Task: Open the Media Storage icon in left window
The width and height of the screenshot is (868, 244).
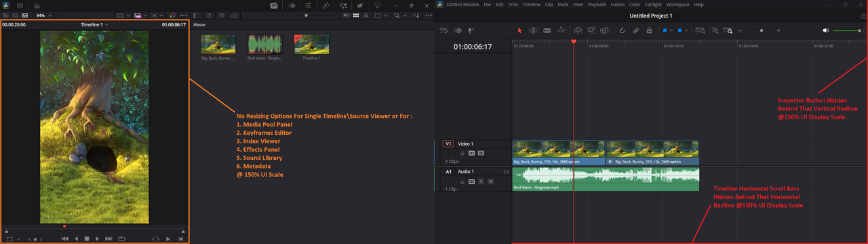Action: tap(274, 5)
